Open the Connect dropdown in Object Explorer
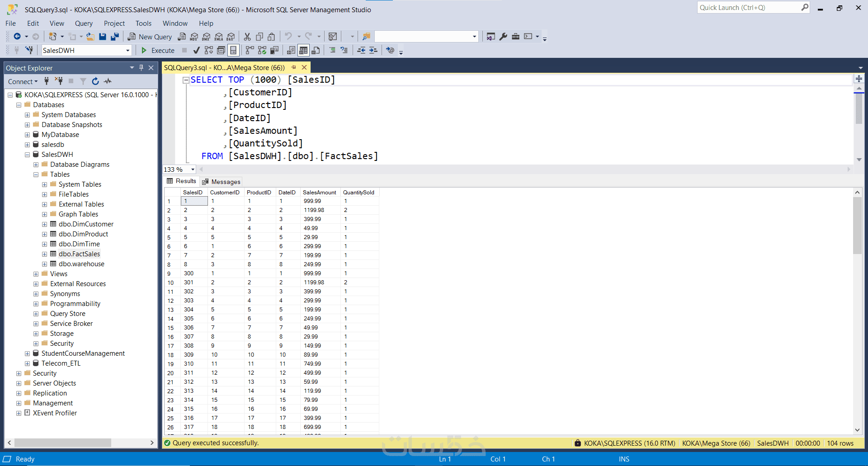This screenshot has height=466, width=868. (23, 81)
